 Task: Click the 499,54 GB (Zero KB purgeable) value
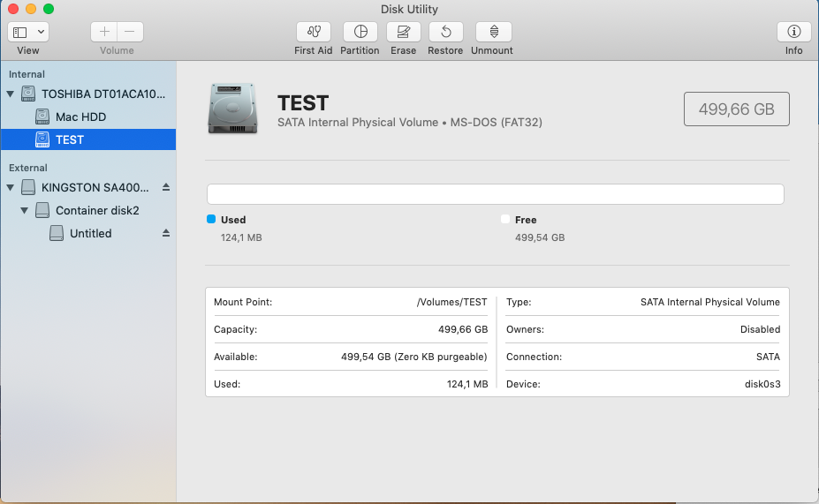[414, 357]
